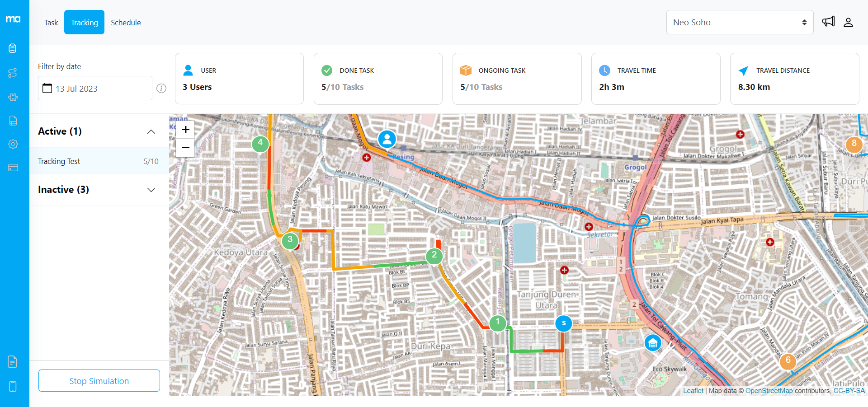The height and width of the screenshot is (407, 868).
Task: Click the info icon beside date filter
Action: [x=161, y=89]
